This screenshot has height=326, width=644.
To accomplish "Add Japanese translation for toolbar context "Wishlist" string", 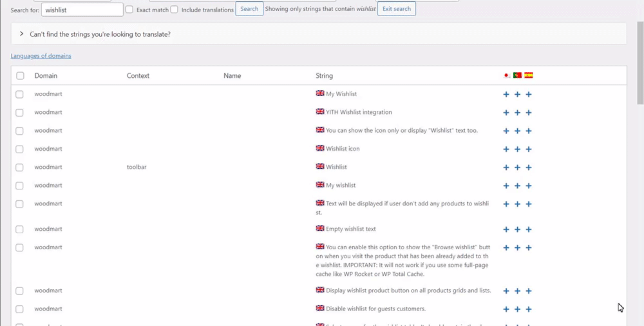I will coord(506,168).
